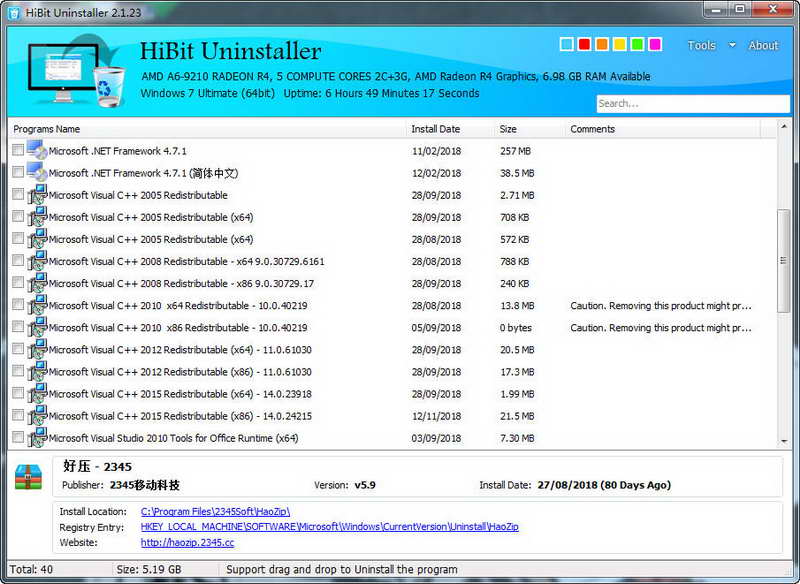Viewport: 800px width, 584px height.
Task: Click the icon for Visual C++ 2012 Redistributable (x86)
Action: click(37, 371)
